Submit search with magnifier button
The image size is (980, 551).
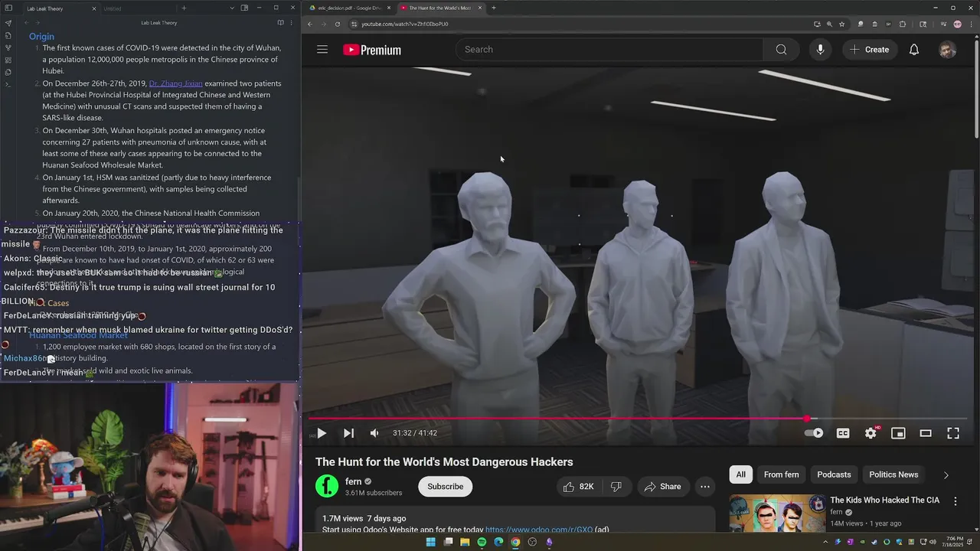(x=781, y=50)
